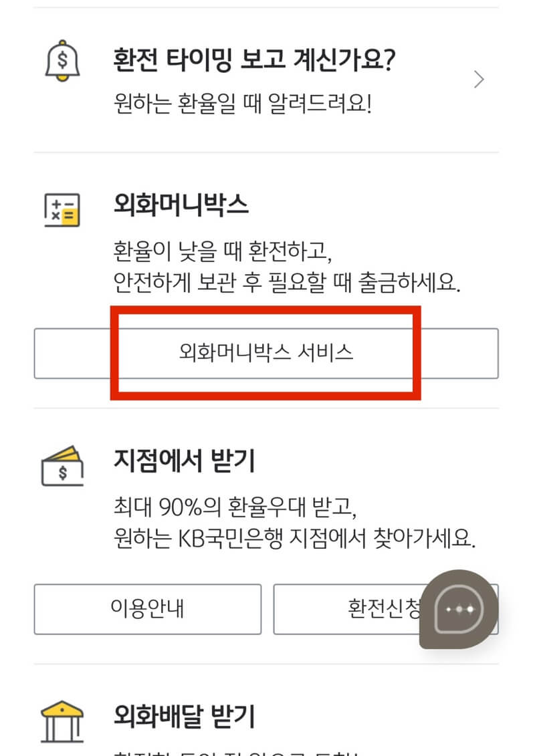The image size is (533, 756).
Task: Tap the wallet icon for 지점에서 받기
Action: pos(62,466)
